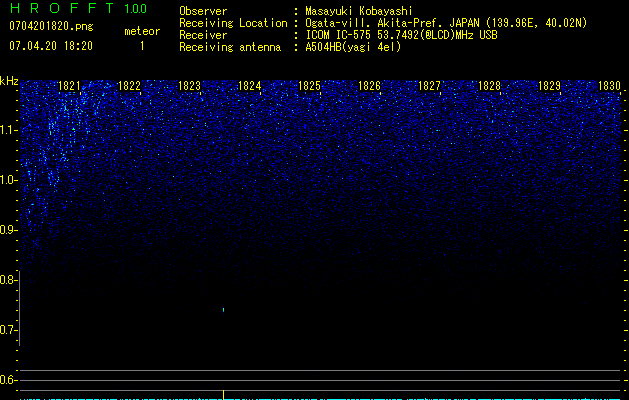Click the kHz axis unit label
Image resolution: width=629 pixels, height=400 pixels.
[9, 81]
